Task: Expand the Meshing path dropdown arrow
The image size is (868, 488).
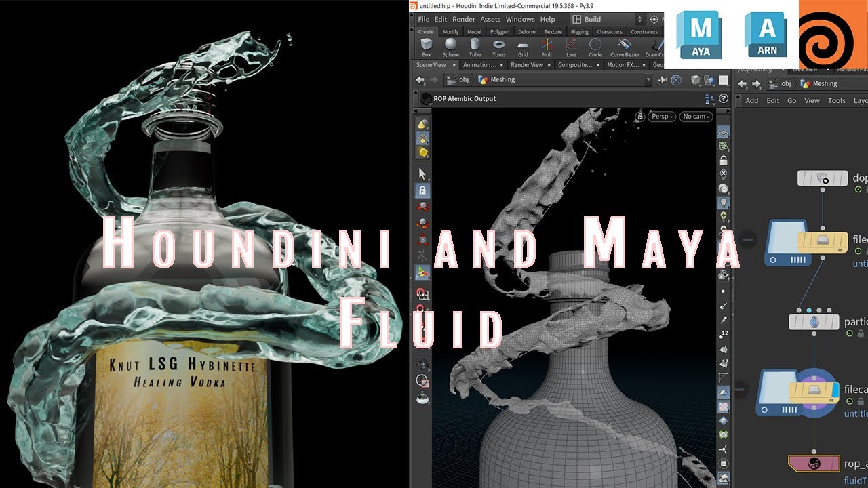Action: [648, 80]
